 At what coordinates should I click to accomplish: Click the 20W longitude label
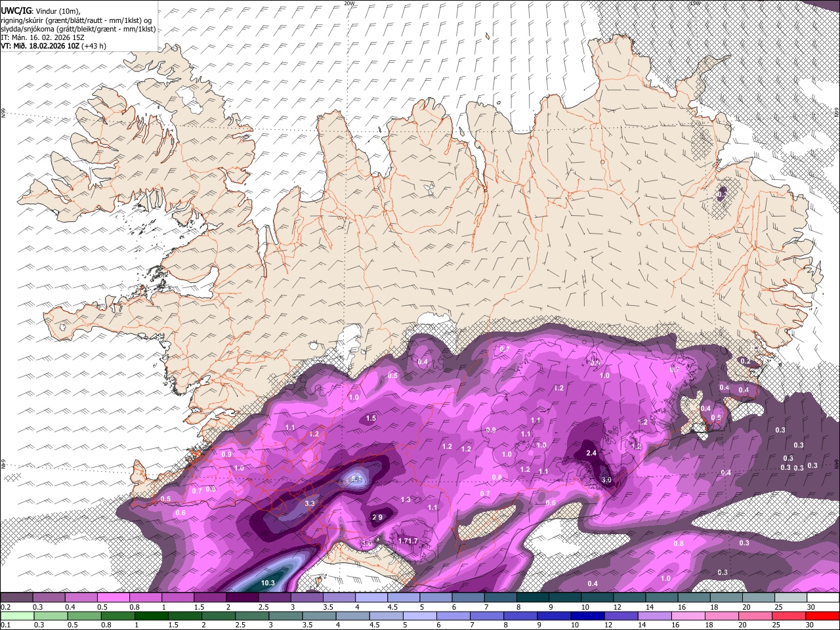click(x=349, y=3)
